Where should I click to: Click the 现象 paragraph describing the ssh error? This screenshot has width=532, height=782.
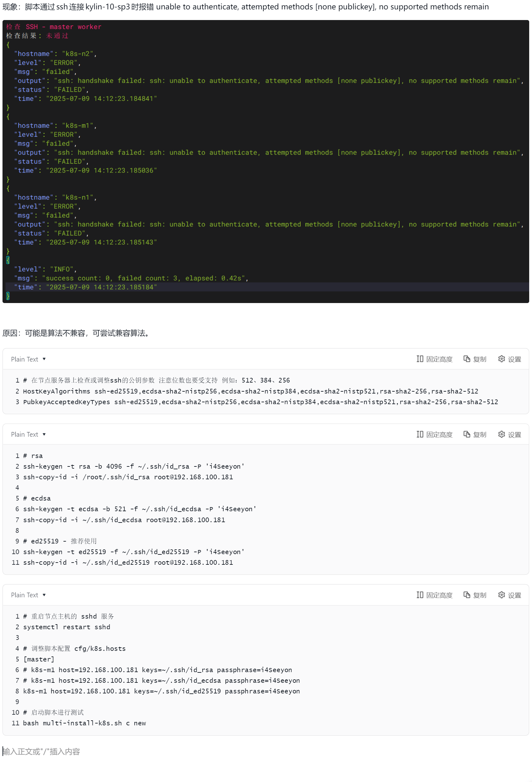[245, 7]
